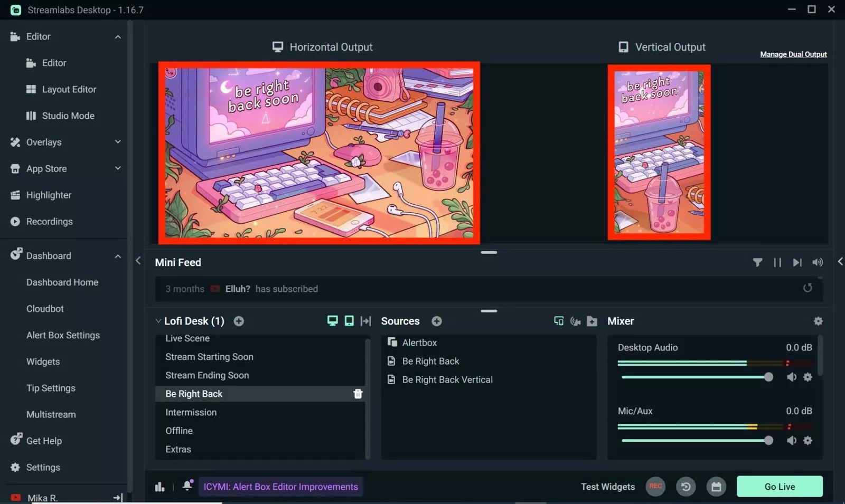Start a recording with the REC button
845x504 pixels.
tap(655, 486)
